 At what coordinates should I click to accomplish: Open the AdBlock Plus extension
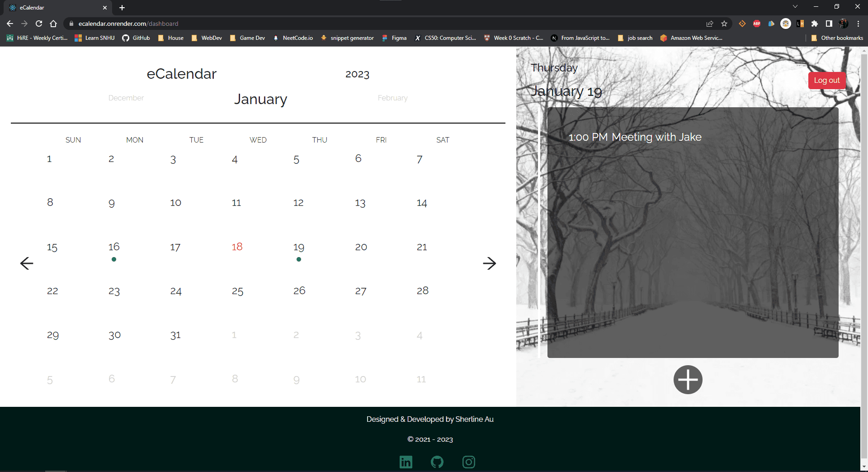(757, 24)
